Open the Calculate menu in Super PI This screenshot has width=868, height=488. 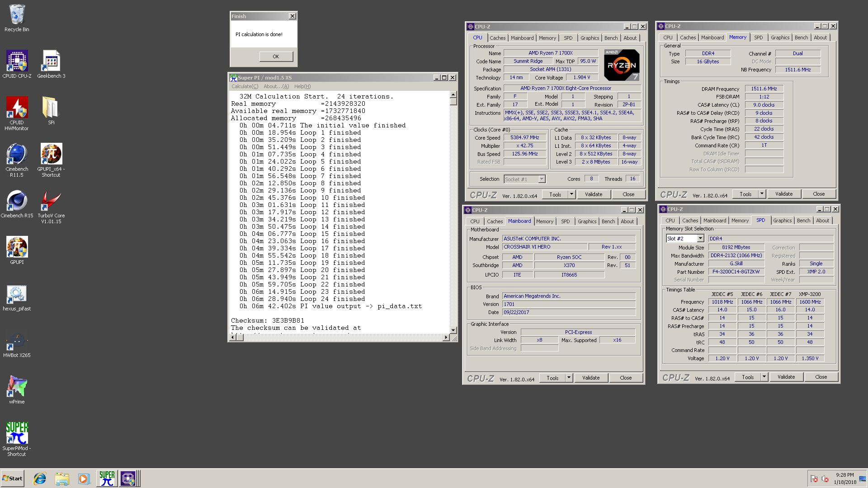click(x=245, y=86)
